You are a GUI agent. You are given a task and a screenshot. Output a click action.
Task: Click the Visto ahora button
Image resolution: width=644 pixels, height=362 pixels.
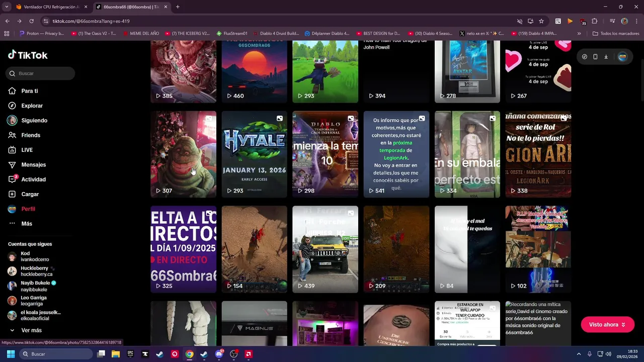pyautogui.click(x=607, y=325)
